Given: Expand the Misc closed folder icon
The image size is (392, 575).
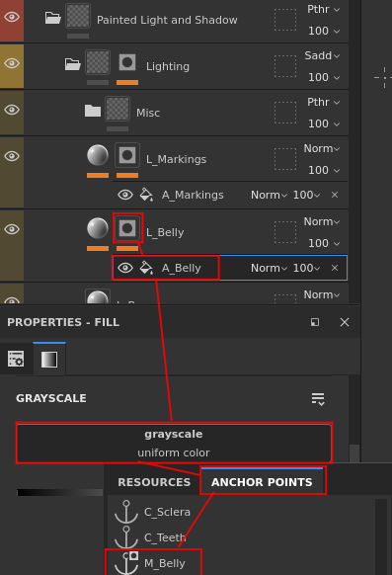Looking at the screenshot, I should click(93, 111).
